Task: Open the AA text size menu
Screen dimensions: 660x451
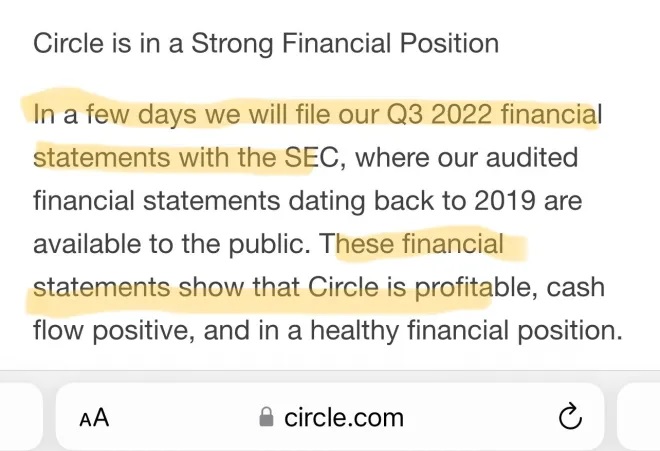Action: point(94,416)
